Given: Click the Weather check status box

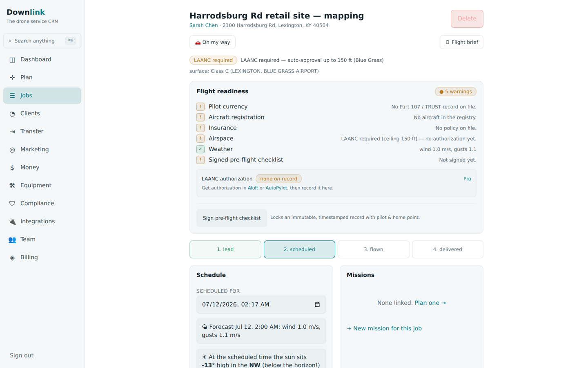Looking at the screenshot, I should pos(200,149).
